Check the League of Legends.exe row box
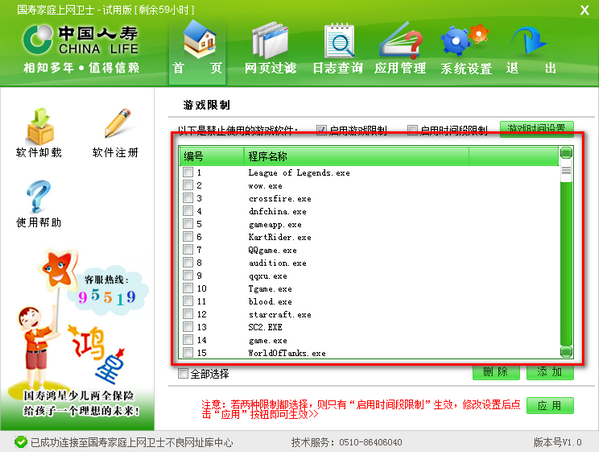Image resolution: width=599 pixels, height=452 pixels. (x=188, y=172)
